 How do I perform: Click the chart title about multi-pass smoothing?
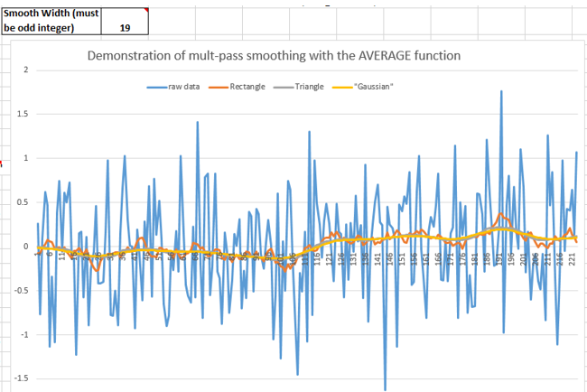(x=274, y=56)
